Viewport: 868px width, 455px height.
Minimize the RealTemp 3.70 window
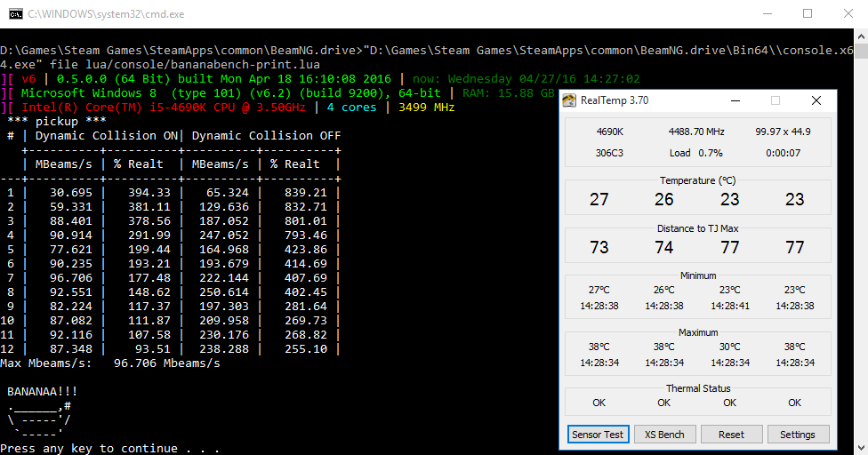[x=735, y=100]
